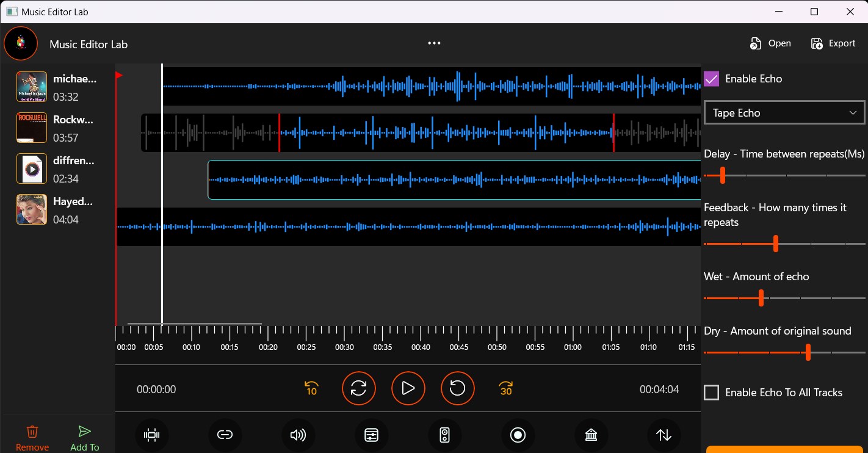Open the reverb room effect icon
This screenshot has width=868, height=453.
pyautogui.click(x=591, y=435)
